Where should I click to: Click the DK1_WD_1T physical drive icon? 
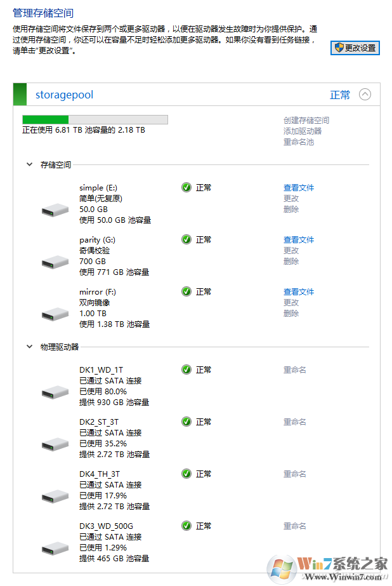55,391
